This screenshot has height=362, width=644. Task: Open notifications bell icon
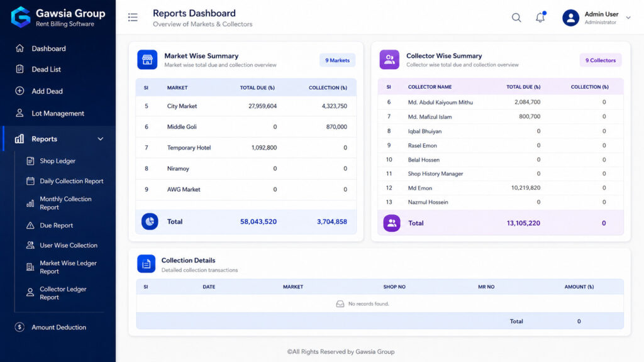pos(540,17)
